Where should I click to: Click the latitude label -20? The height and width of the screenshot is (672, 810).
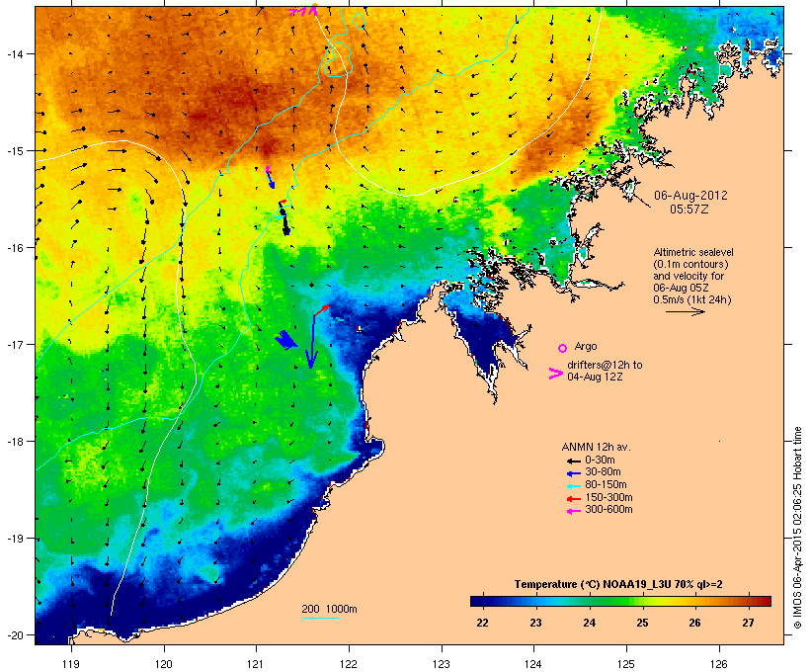click(x=14, y=635)
